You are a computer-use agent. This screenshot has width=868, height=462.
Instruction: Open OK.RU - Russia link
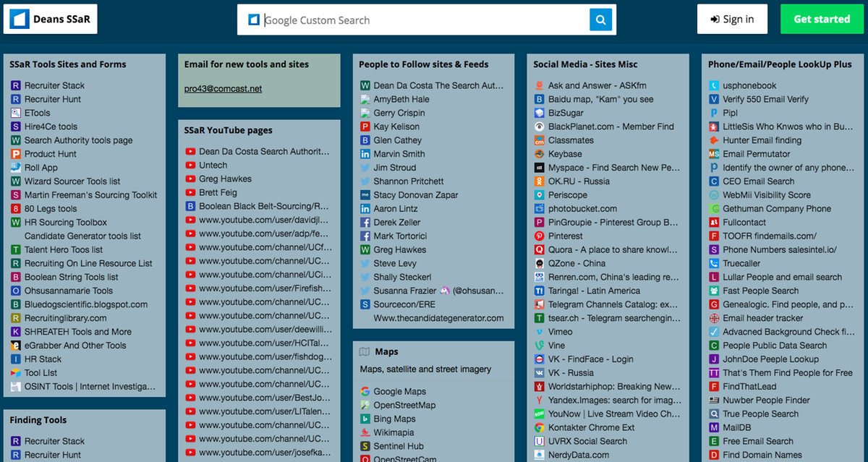pos(579,181)
